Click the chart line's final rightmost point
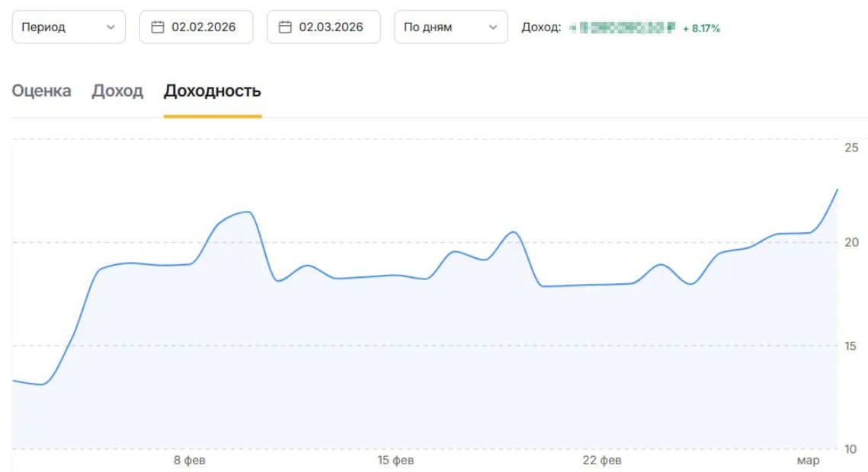The image size is (868, 472). 838,189
